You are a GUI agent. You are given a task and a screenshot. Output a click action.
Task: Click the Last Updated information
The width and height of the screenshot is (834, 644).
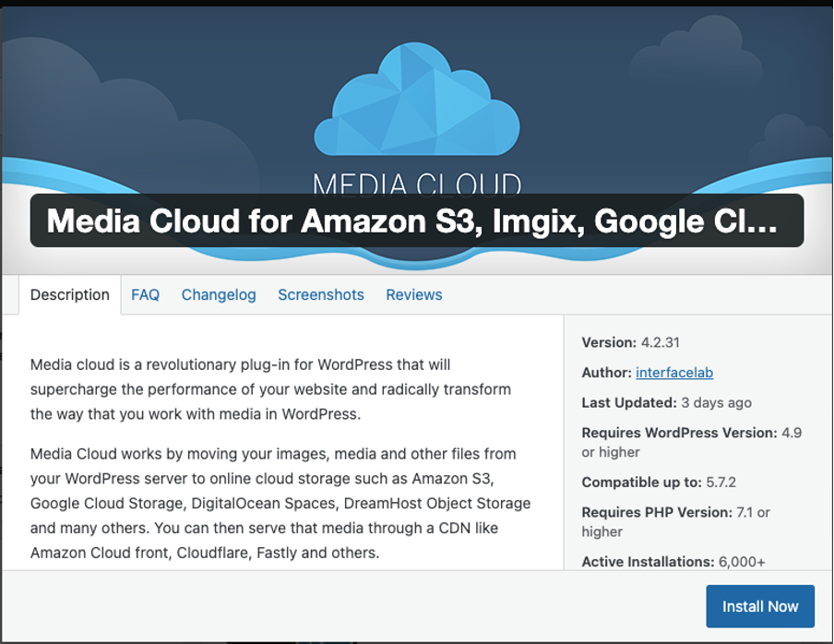point(664,402)
